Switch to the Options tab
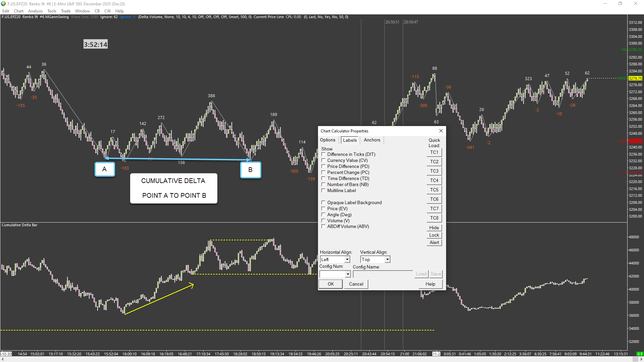644x362 pixels. coord(327,140)
